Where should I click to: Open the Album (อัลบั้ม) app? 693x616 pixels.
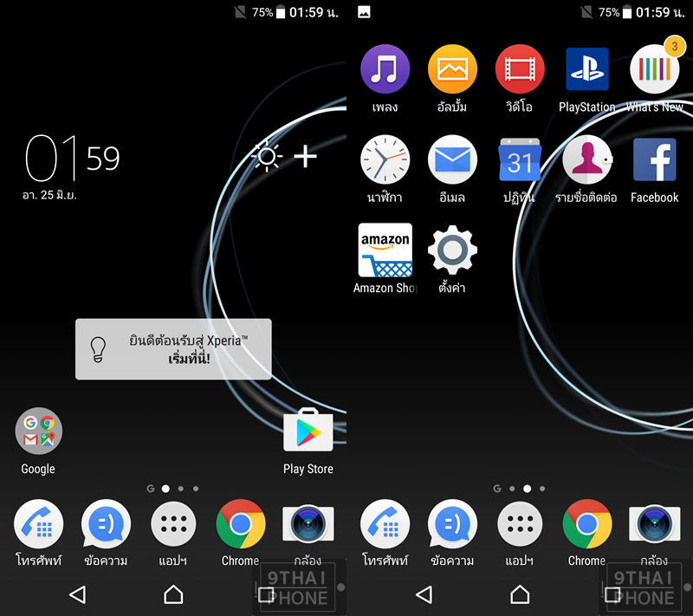pos(452,69)
